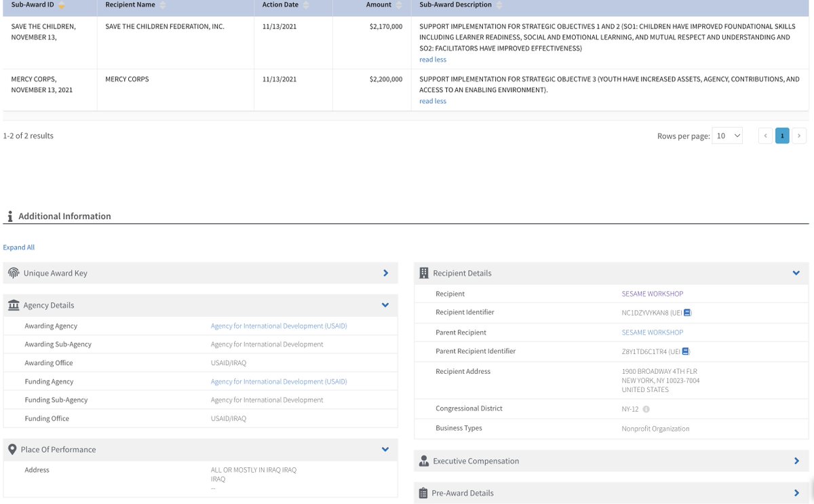Click the MERCY CORPS, NOVEMBER 13, 2021 sub-award ID
The width and height of the screenshot is (814, 504).
[42, 85]
